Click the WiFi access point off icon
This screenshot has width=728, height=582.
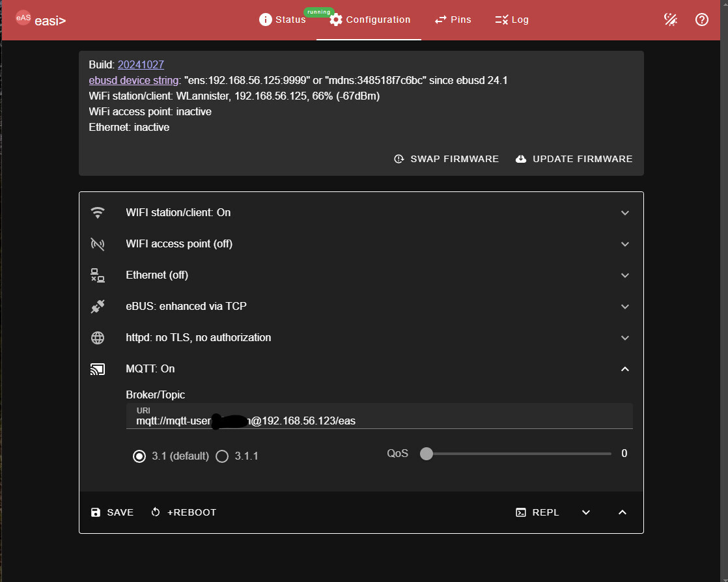coord(98,244)
